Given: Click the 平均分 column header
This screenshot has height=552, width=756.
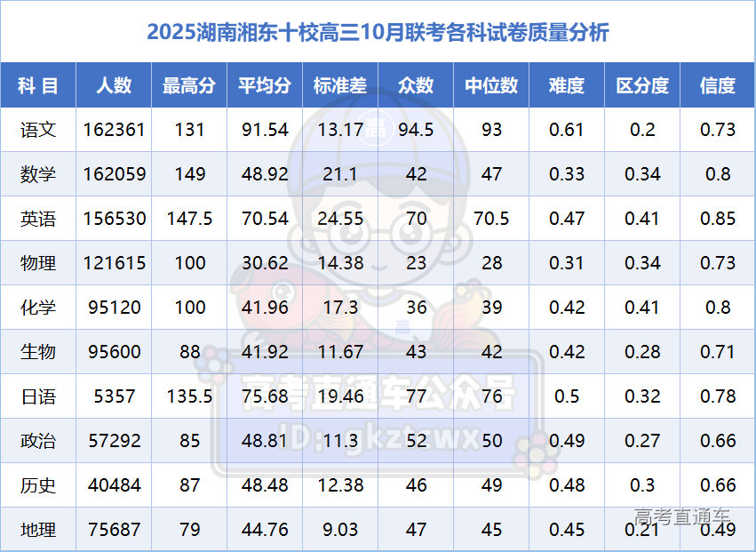Looking at the screenshot, I should (265, 85).
